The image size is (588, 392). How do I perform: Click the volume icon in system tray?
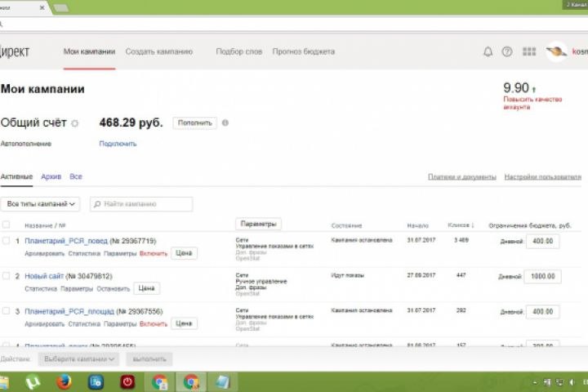pos(572,382)
